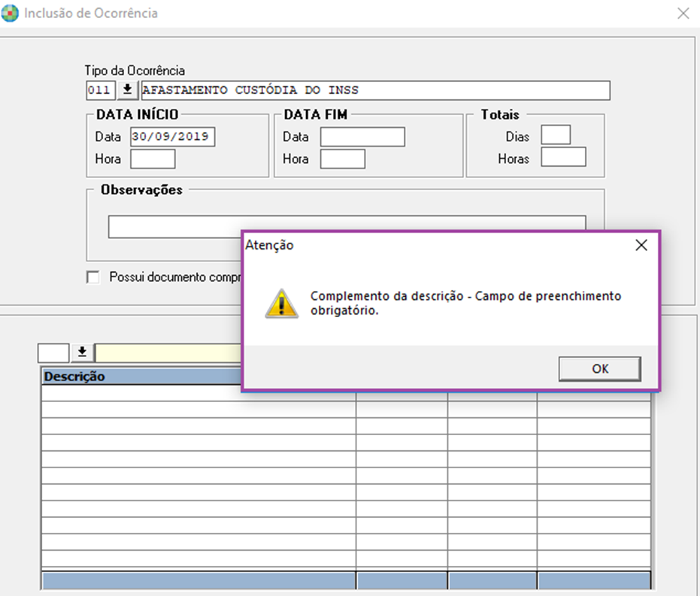Image resolution: width=700 pixels, height=596 pixels.
Task: Click the yellow description field above the grid
Action: tap(168, 353)
